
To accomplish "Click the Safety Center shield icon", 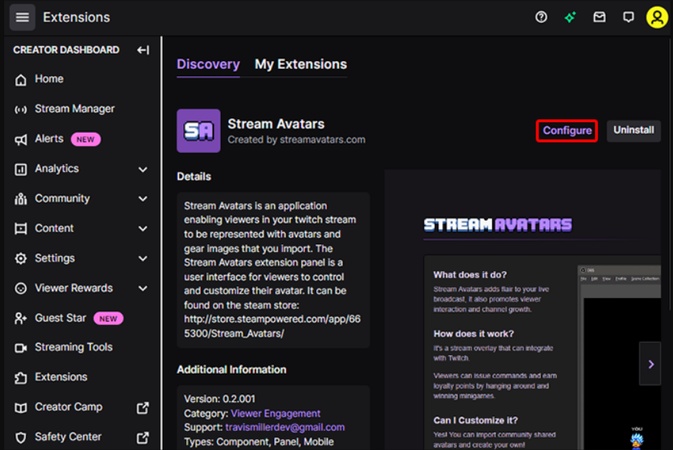I will click(21, 438).
